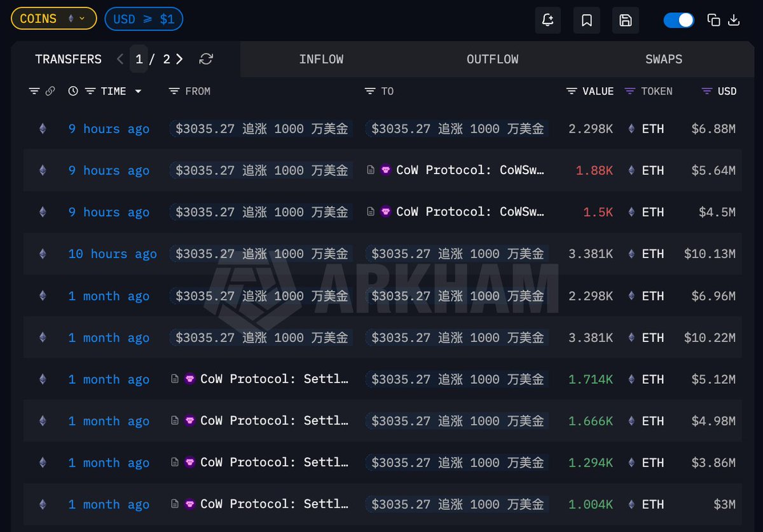This screenshot has width=763, height=532.
Task: Click the filter icon left of link column
Action: click(34, 92)
